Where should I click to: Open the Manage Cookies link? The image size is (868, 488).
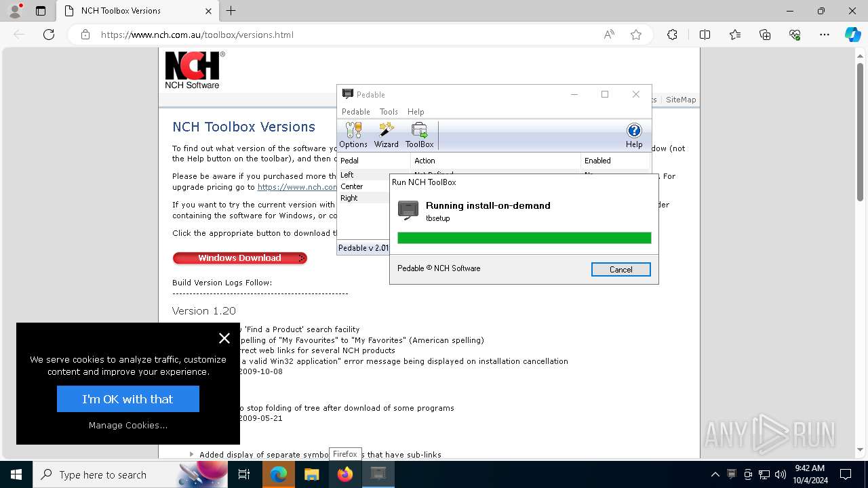click(128, 425)
